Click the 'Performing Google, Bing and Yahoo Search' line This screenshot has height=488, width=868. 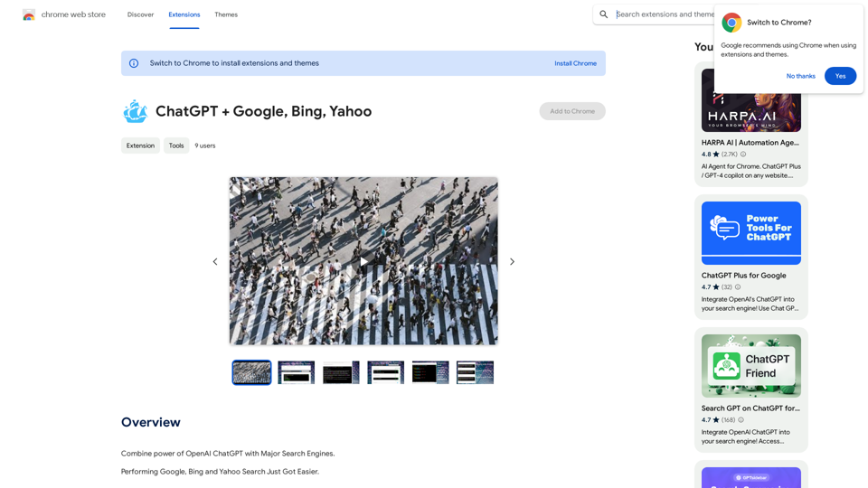click(x=221, y=472)
